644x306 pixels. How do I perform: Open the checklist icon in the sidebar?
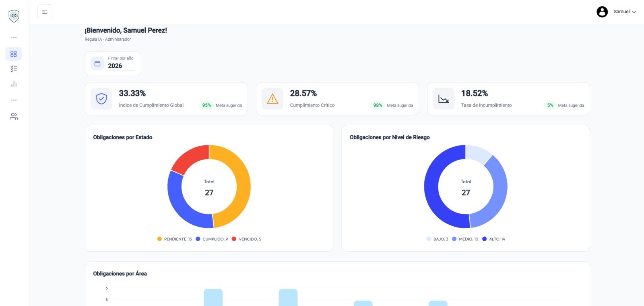pyautogui.click(x=14, y=69)
